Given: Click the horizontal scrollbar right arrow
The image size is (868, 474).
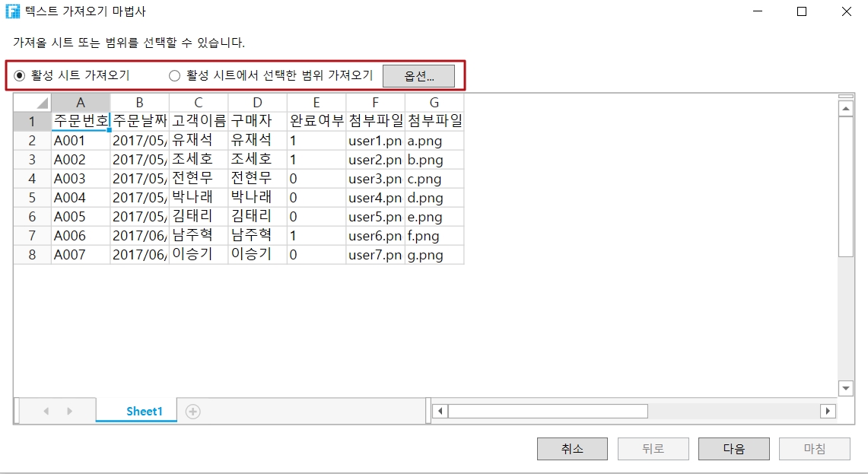Looking at the screenshot, I should point(827,411).
